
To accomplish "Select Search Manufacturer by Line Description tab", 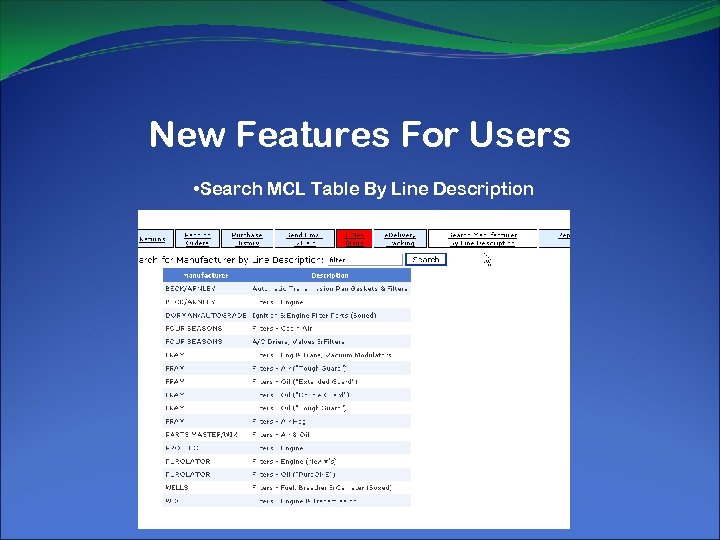I will coord(483,239).
